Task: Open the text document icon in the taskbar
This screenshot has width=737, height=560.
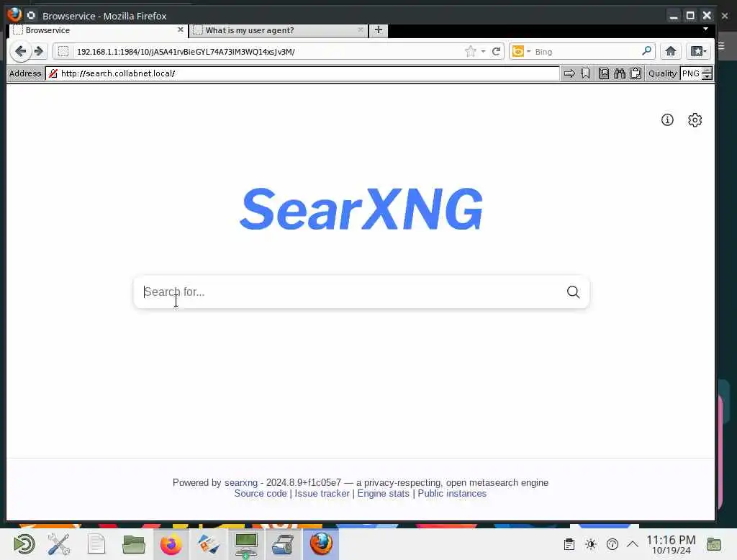Action: tap(96, 544)
